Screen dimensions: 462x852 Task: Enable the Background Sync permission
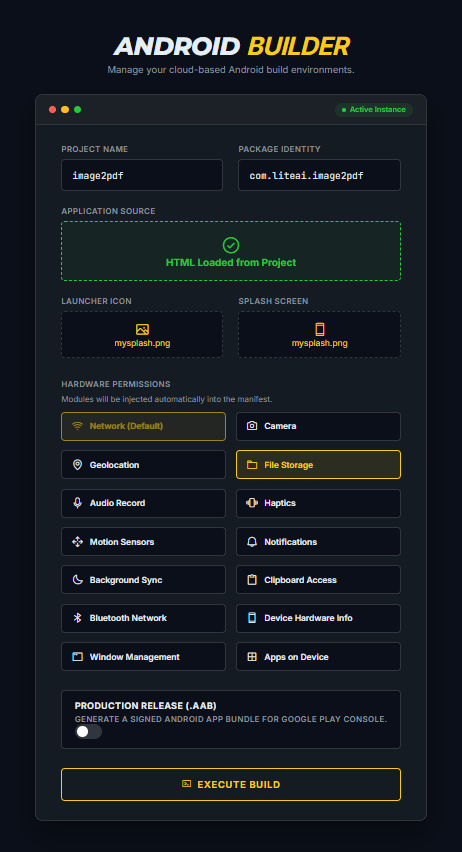tap(143, 580)
